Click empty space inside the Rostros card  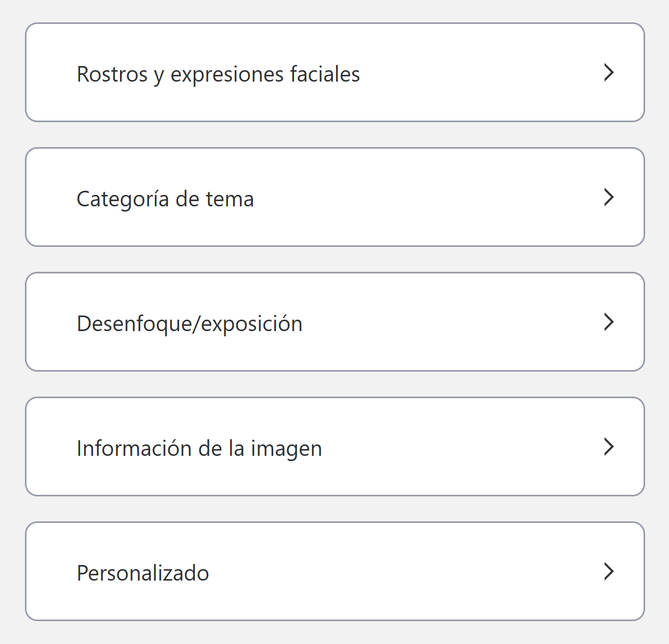tap(478, 73)
